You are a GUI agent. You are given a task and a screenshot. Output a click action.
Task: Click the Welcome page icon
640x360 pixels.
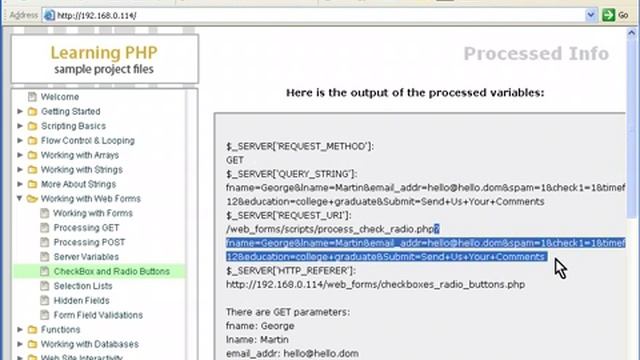click(32, 97)
